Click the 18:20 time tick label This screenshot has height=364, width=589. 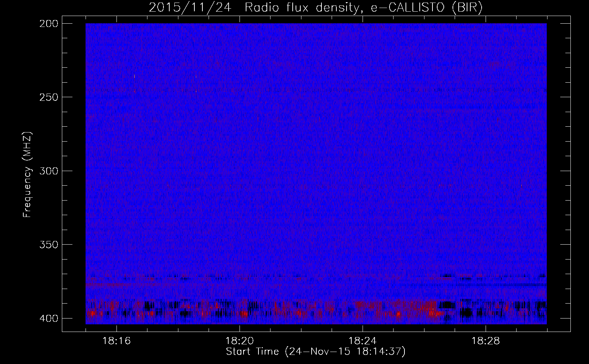[240, 341]
